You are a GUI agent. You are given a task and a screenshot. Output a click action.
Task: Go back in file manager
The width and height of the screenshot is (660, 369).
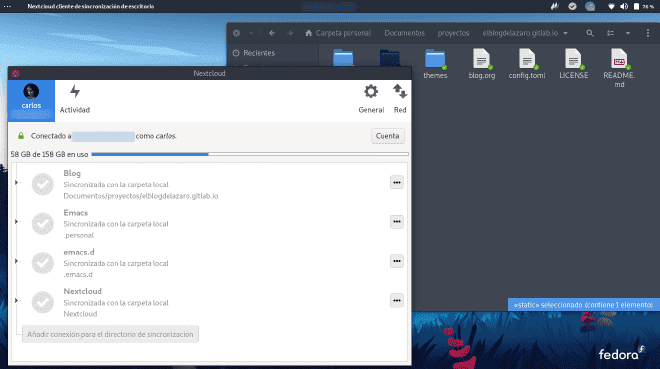point(272,33)
